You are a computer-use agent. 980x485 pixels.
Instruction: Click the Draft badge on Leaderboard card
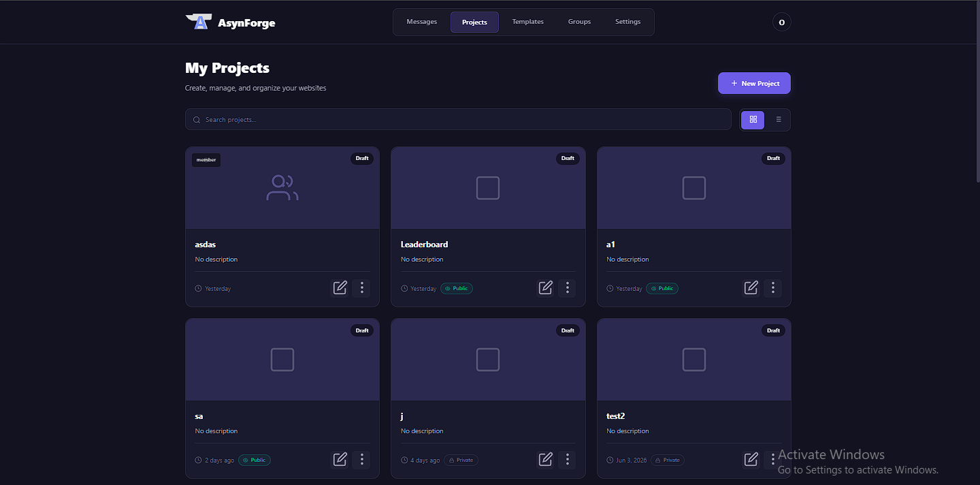click(x=568, y=158)
